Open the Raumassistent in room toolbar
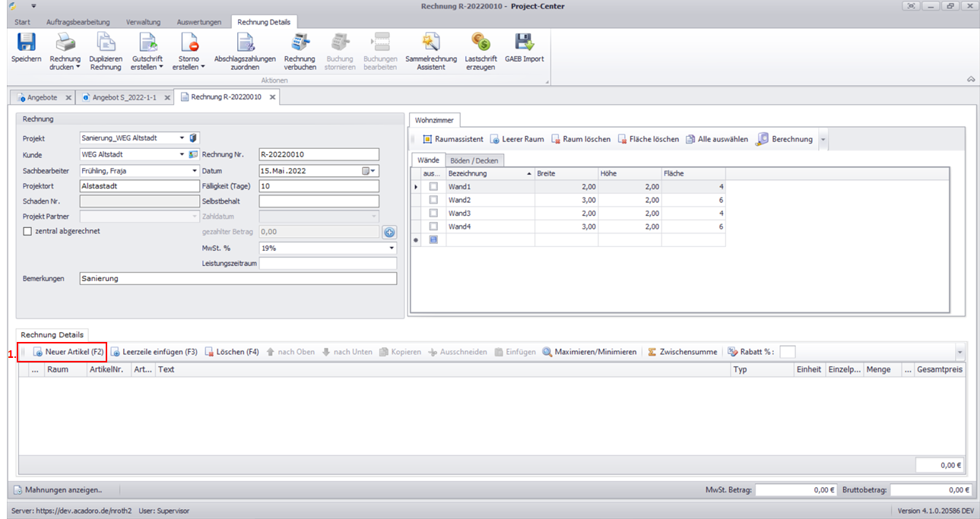The width and height of the screenshot is (980, 519). [452, 140]
